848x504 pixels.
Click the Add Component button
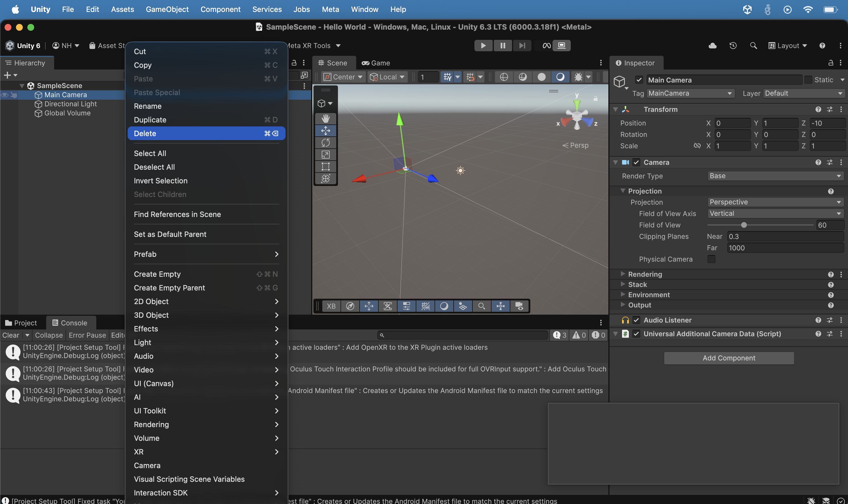(x=729, y=358)
